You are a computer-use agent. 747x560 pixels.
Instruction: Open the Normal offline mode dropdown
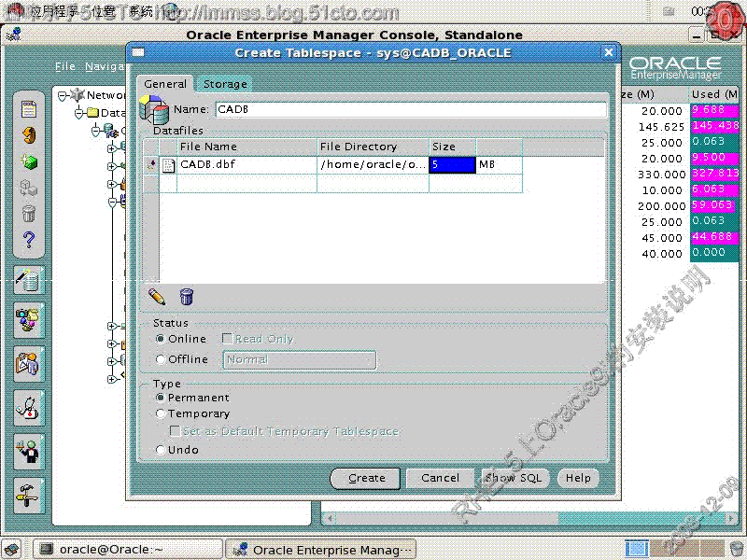coord(300,359)
